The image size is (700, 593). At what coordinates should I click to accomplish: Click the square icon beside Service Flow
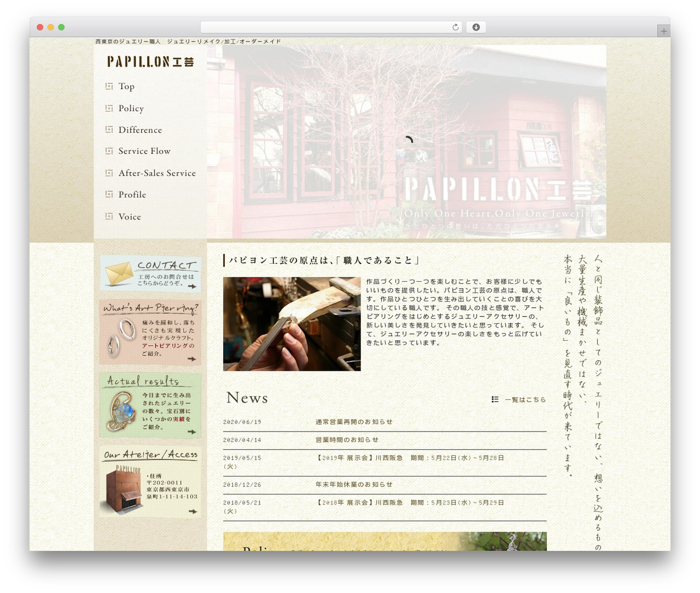point(109,150)
